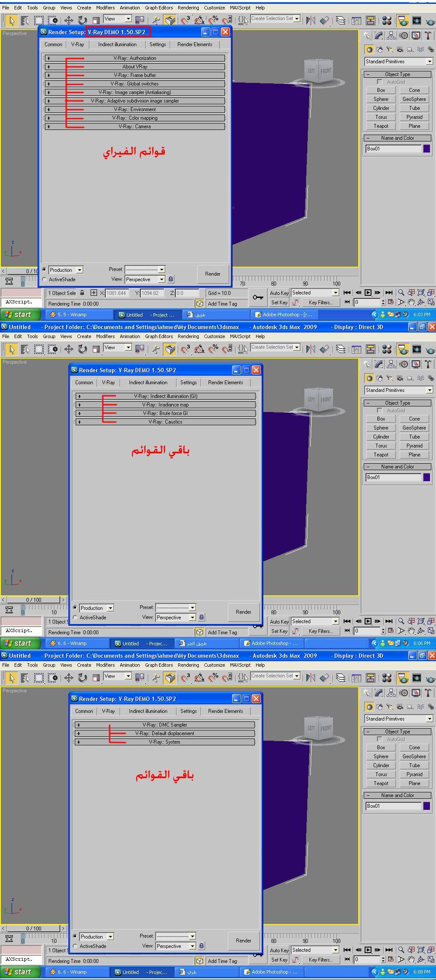436x980 pixels.
Task: Select the Cameras category icon in the middle screenshot
Action: click(x=400, y=378)
